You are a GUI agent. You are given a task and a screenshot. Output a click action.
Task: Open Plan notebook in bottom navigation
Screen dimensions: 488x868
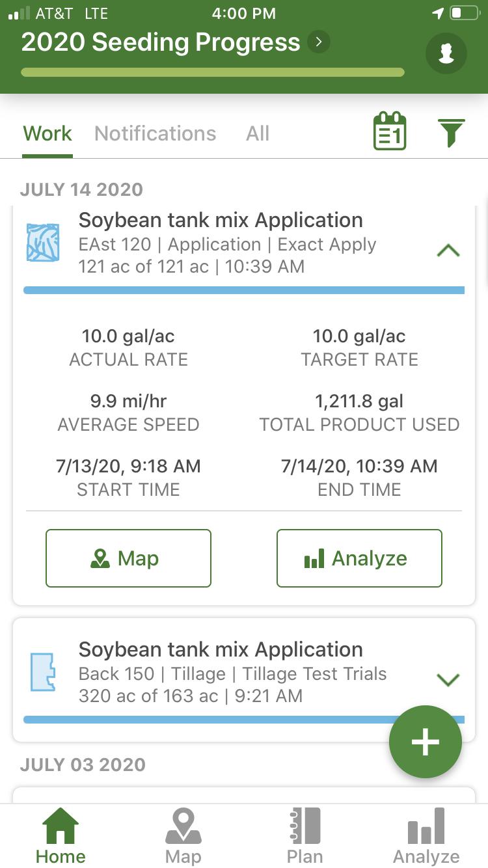point(305,835)
